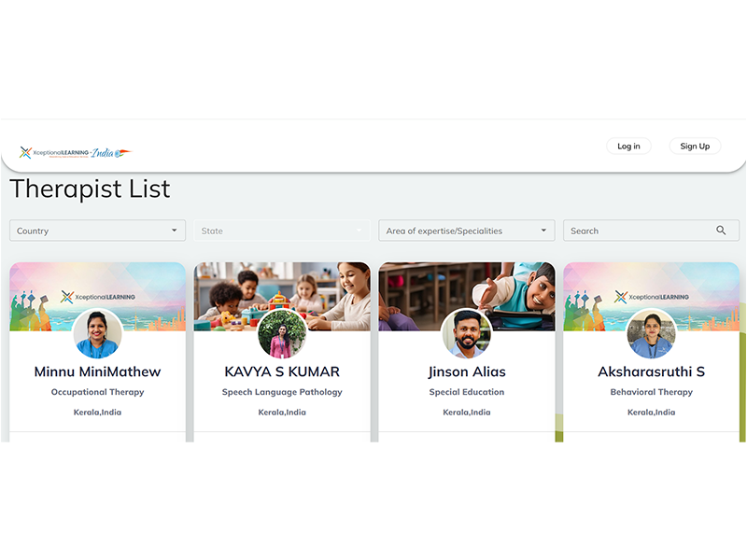Click Kerala,India under Aksharasruthi S
The image size is (747, 560).
click(651, 413)
